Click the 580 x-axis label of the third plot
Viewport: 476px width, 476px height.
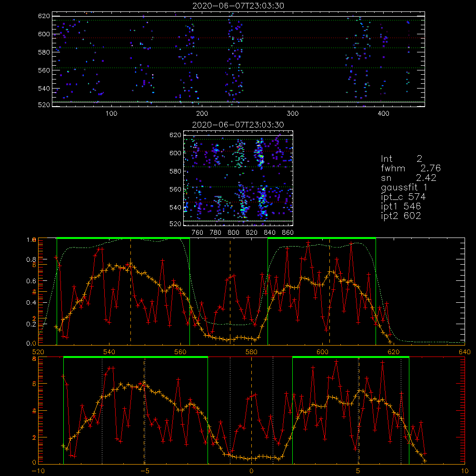[251, 352]
